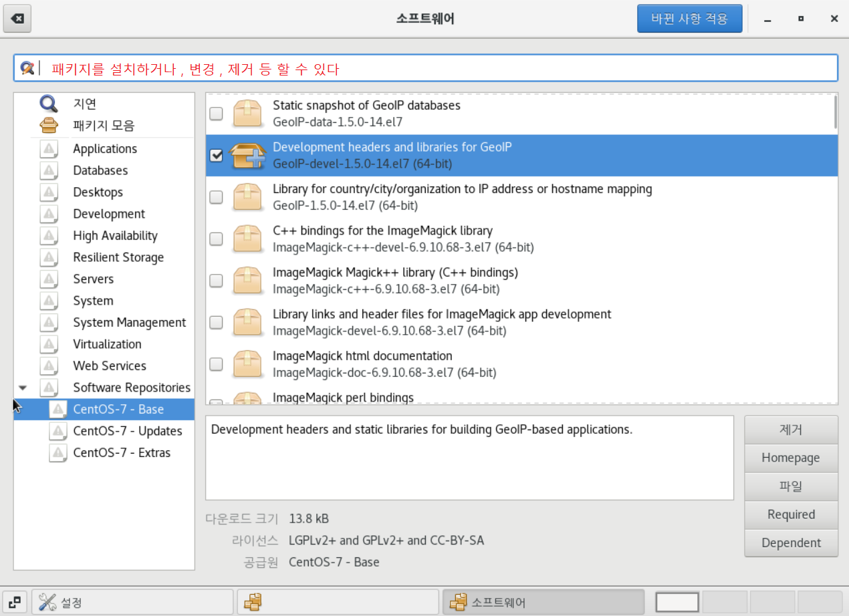This screenshot has width=849, height=616.
Task: Switch to 소프트웨어 window in taskbar
Action: coord(543,602)
